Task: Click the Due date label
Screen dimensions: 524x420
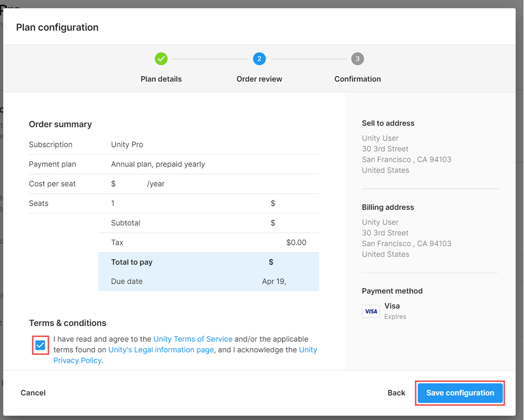Action: [127, 282]
